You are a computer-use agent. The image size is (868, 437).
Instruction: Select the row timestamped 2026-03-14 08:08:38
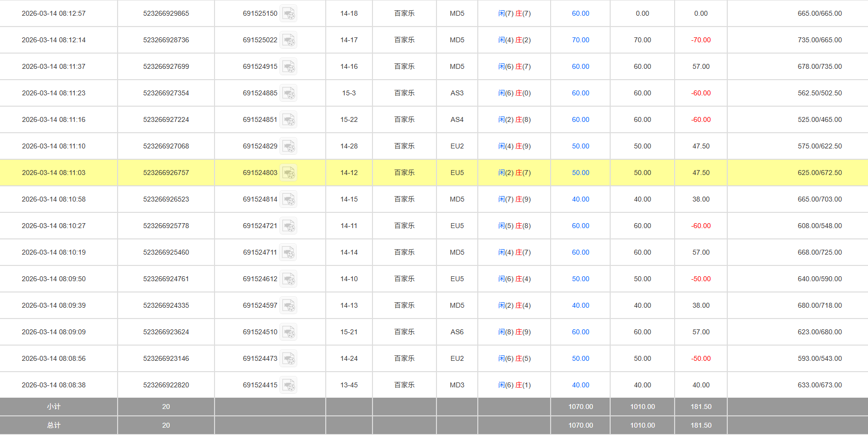click(54, 385)
